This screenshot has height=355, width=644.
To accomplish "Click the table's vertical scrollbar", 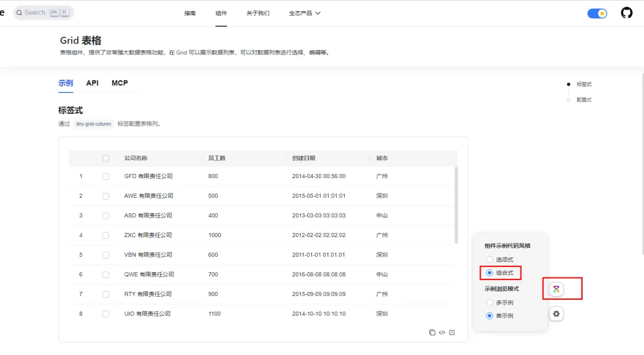I will 456,205.
